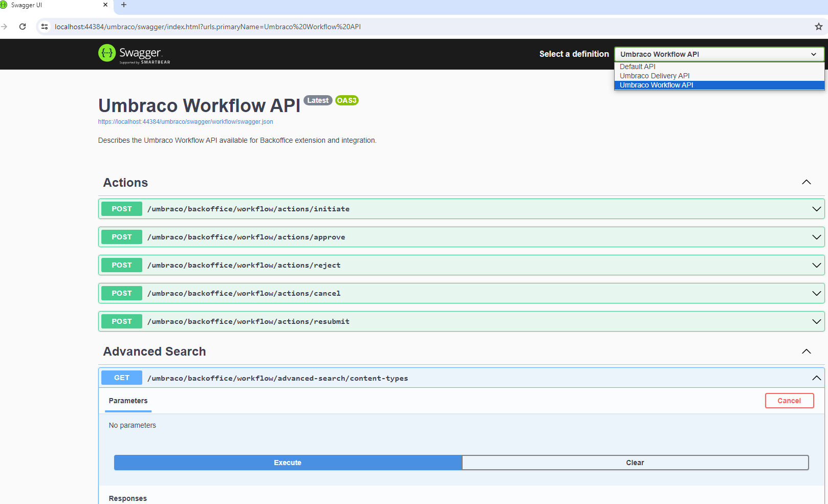This screenshot has width=828, height=504.
Task: Click the No parameters text
Action: point(133,425)
